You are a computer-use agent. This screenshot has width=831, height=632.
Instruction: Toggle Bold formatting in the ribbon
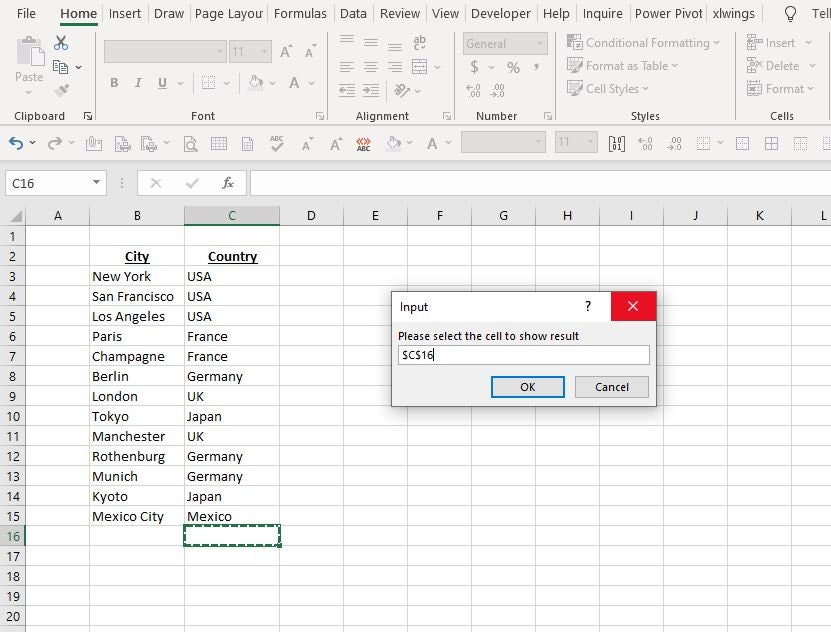[114, 83]
